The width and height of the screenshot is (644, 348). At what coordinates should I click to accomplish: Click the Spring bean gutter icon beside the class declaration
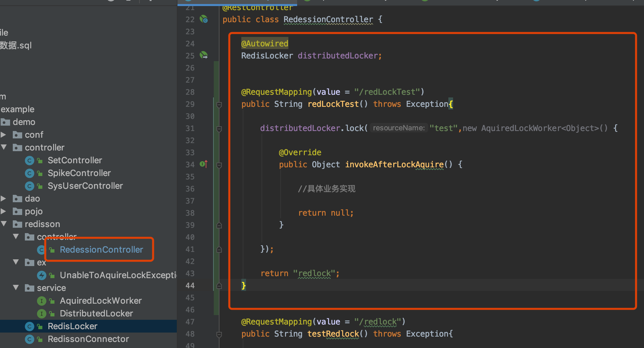[x=204, y=19]
